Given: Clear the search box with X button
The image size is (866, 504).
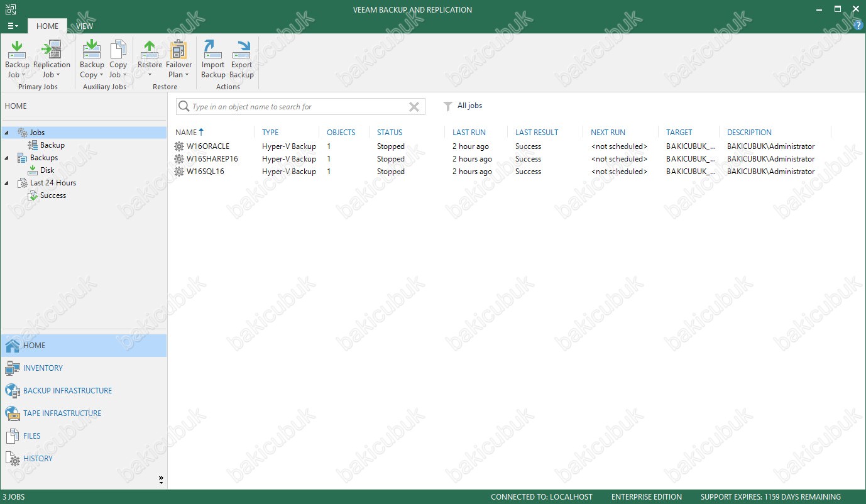Looking at the screenshot, I should click(414, 107).
